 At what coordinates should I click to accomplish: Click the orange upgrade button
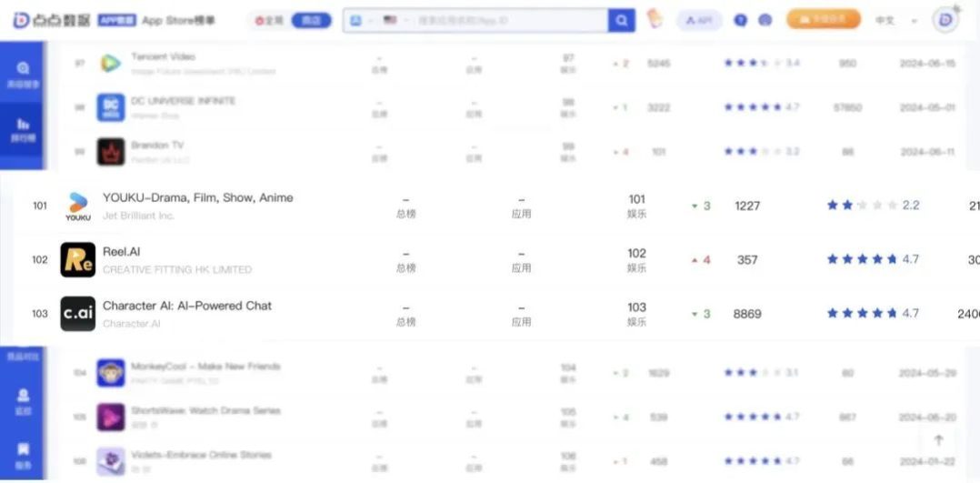tap(823, 20)
